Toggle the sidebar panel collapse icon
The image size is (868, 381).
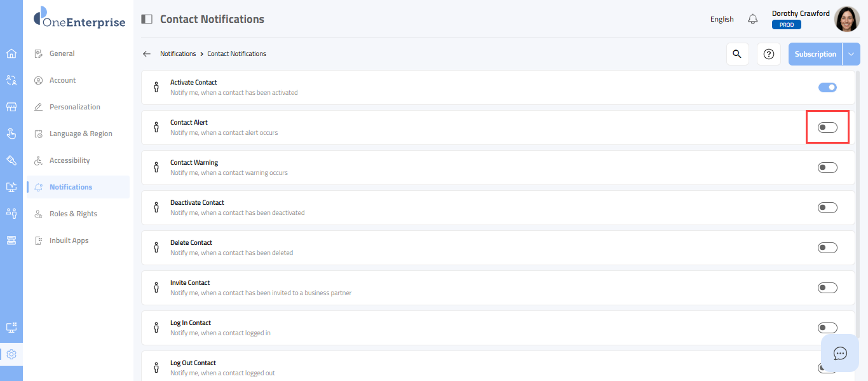coord(147,19)
